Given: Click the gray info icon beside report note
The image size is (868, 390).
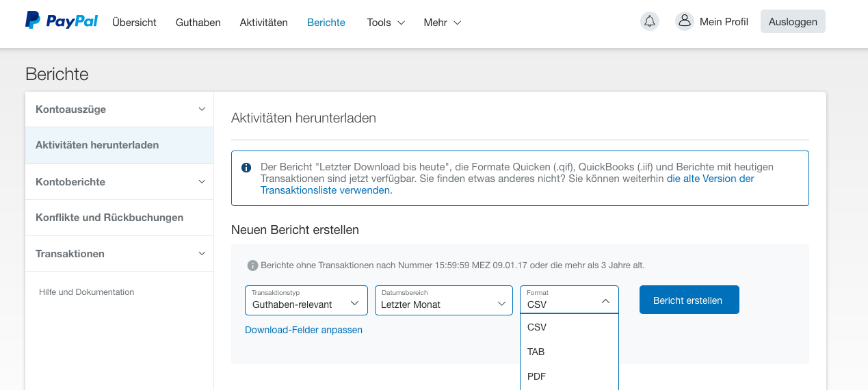Looking at the screenshot, I should (x=252, y=265).
